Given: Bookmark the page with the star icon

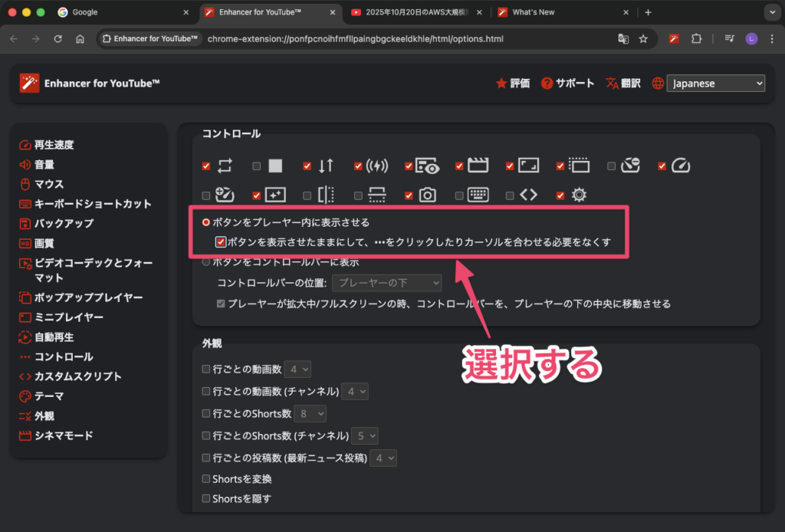Looking at the screenshot, I should (643, 39).
